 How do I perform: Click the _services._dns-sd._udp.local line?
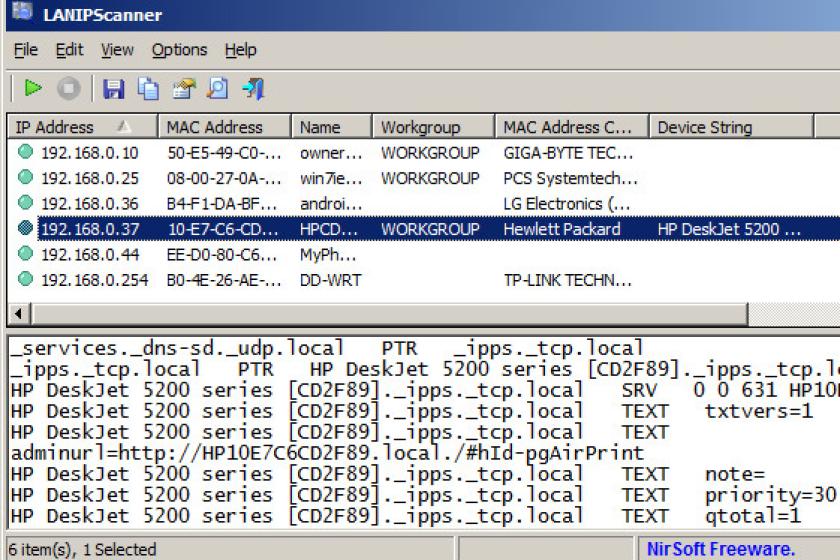click(x=326, y=348)
